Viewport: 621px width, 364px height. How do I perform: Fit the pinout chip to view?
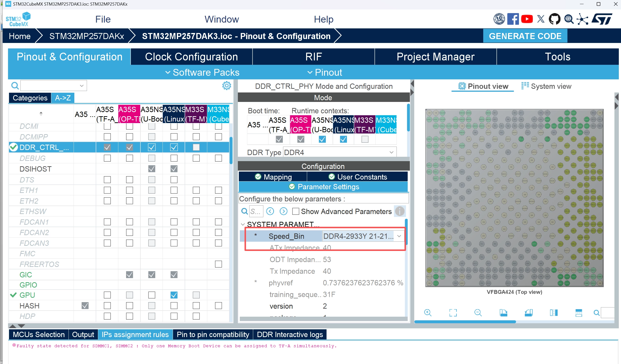[x=453, y=313]
